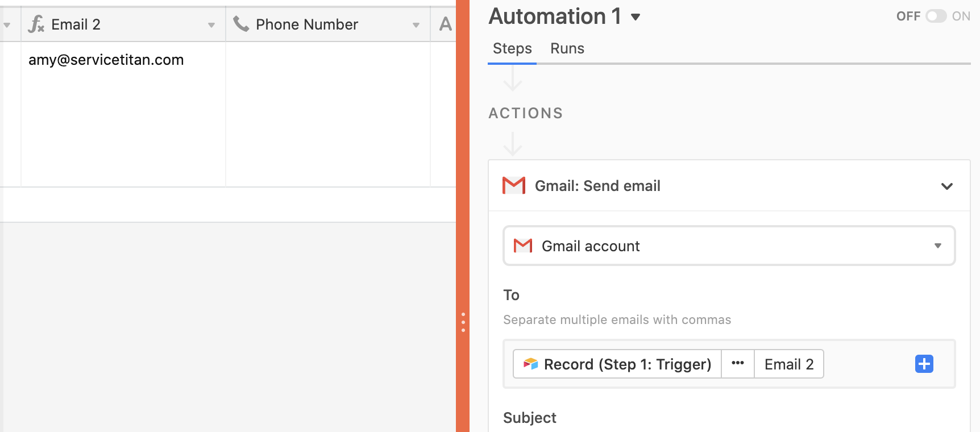This screenshot has height=432, width=980.
Task: Click the Email 2 field token
Action: [789, 364]
